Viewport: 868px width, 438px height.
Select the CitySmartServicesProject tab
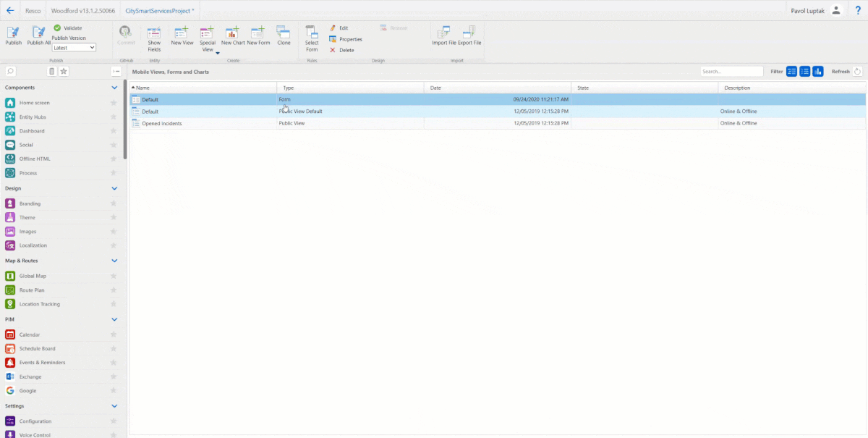pos(161,11)
